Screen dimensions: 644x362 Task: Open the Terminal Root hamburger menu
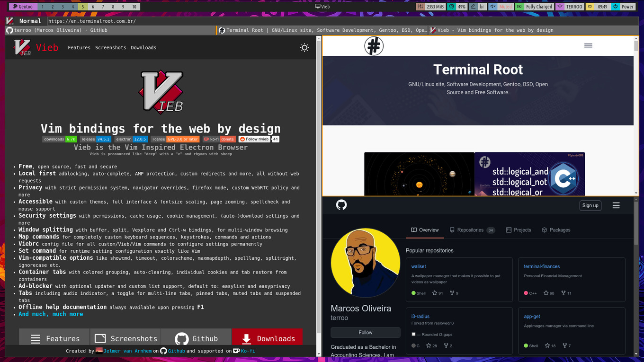point(588,46)
